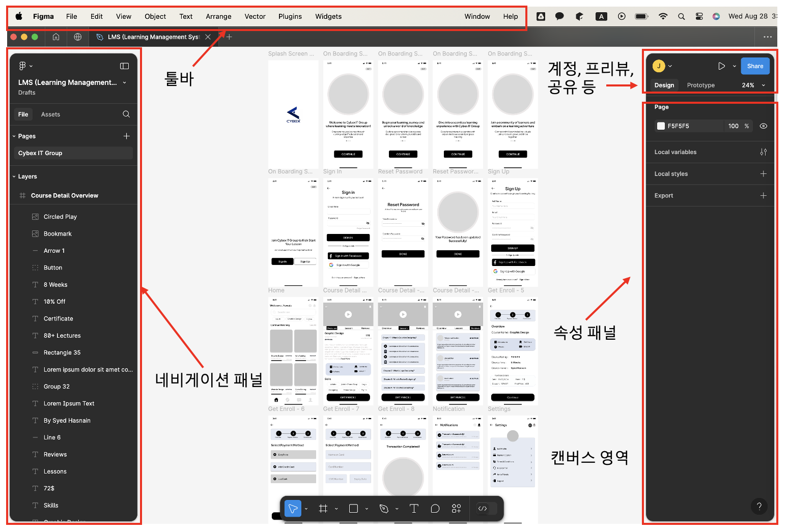Open the zoom level dropdown showing 24%
788x532 pixels.
coord(753,85)
